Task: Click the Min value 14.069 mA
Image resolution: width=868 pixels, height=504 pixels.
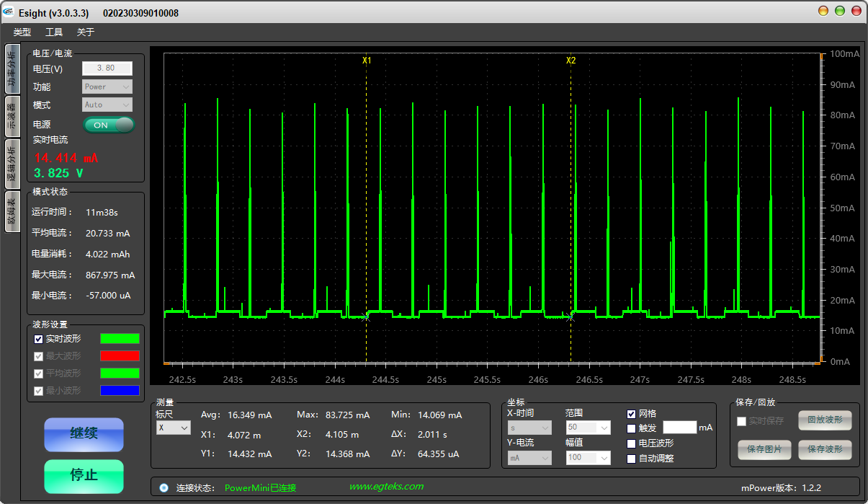Action: click(439, 415)
